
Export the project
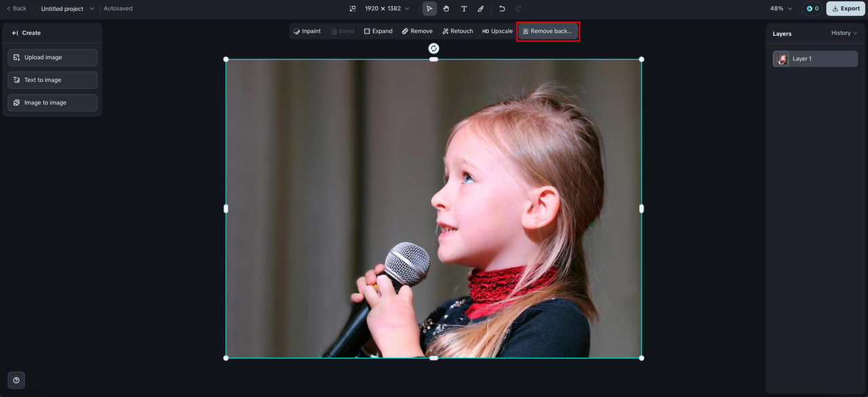pyautogui.click(x=846, y=9)
